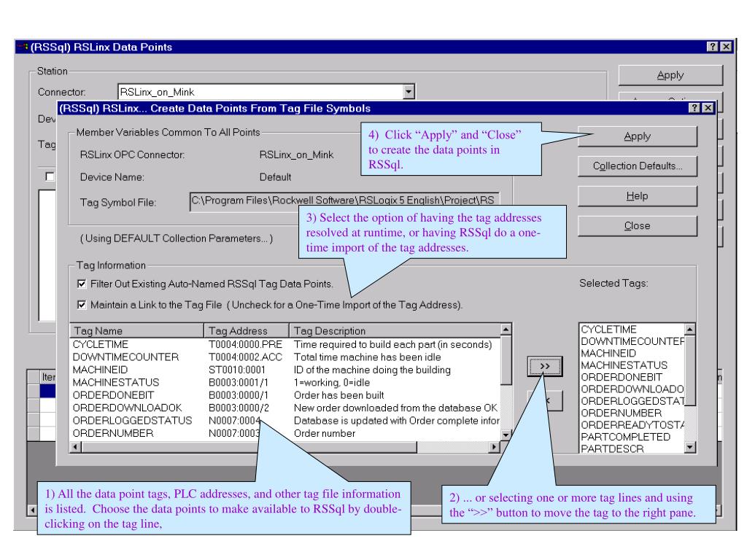Sort by Tag Description column header
Image resolution: width=747 pixels, height=560 pixels.
(x=395, y=330)
